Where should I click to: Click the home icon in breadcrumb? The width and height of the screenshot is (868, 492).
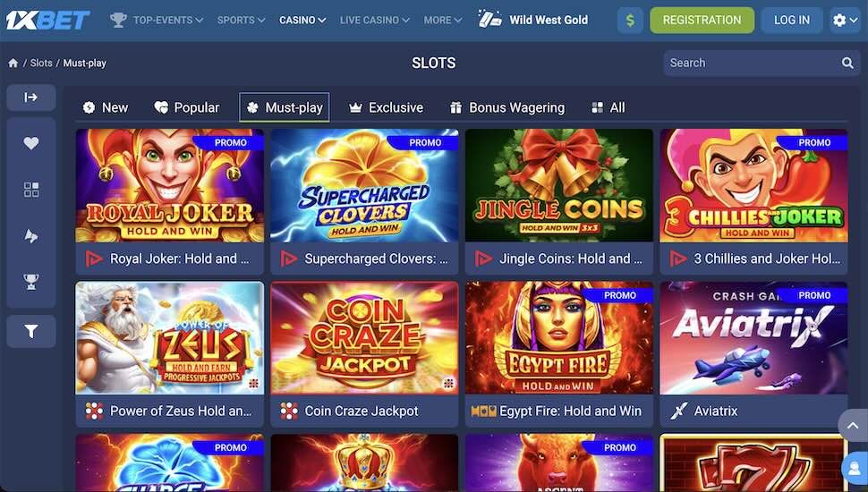tap(13, 64)
